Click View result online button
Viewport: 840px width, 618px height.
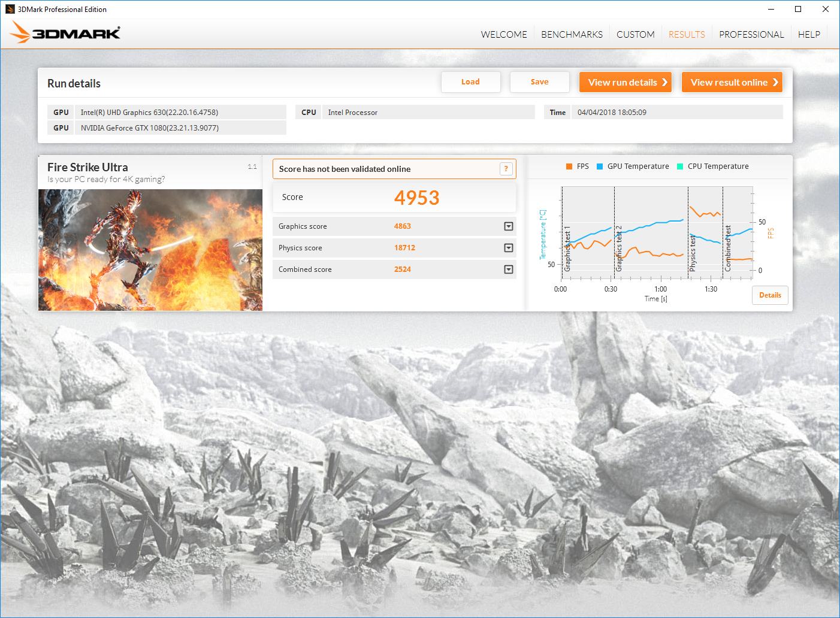click(732, 82)
